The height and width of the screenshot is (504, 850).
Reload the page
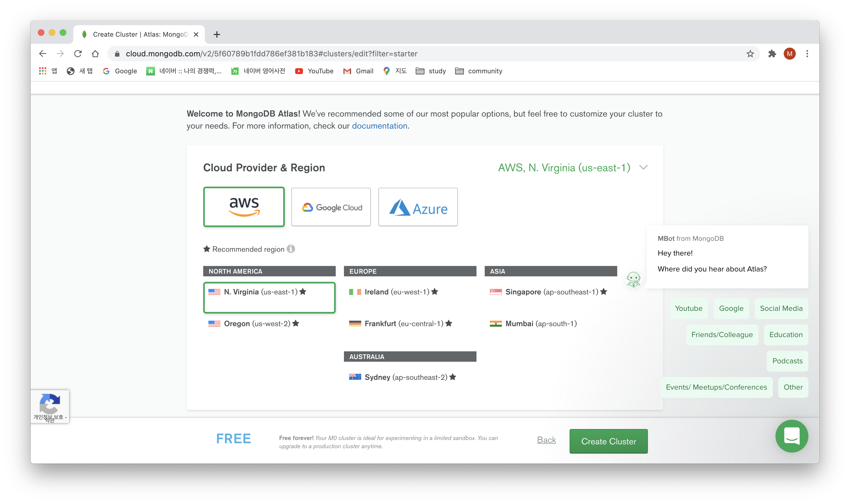(78, 54)
